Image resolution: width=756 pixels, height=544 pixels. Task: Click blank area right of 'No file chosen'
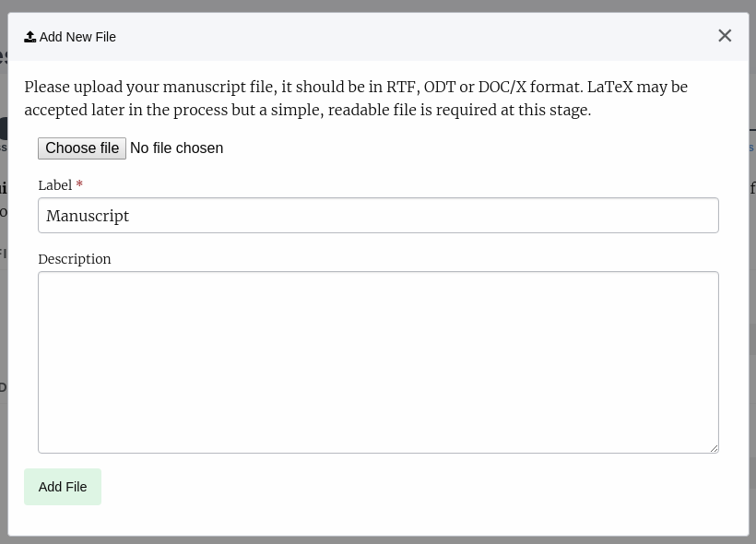click(x=461, y=148)
